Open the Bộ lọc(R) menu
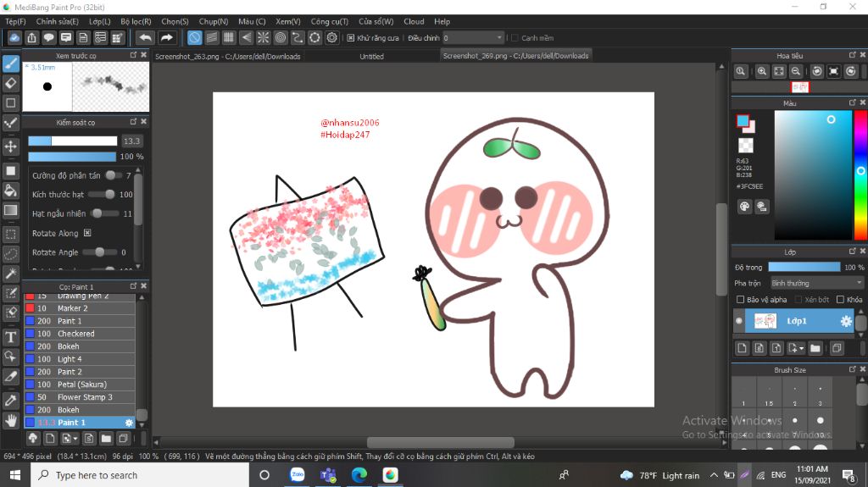 (x=136, y=21)
